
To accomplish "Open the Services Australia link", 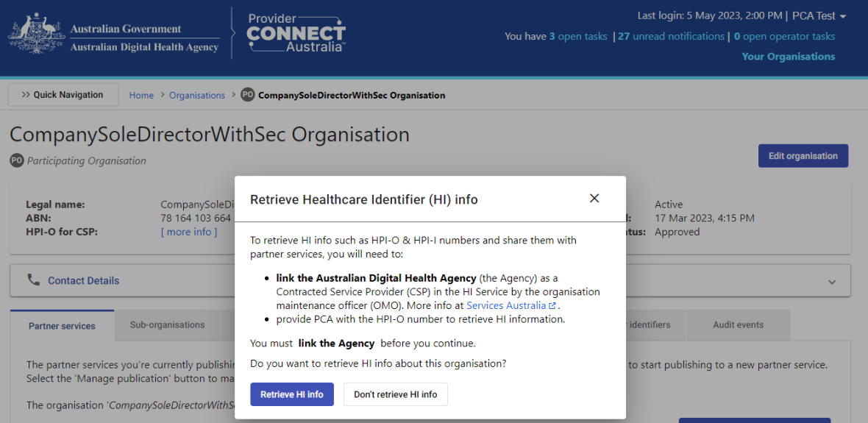I will [507, 305].
